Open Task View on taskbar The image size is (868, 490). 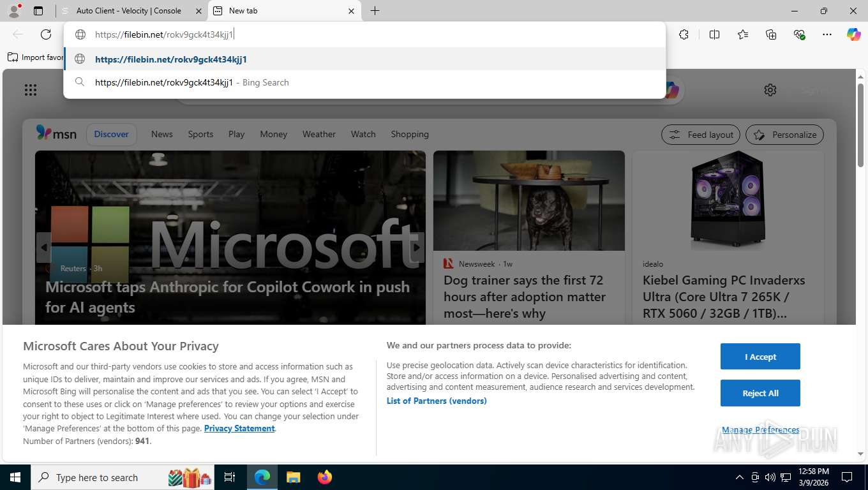tap(230, 477)
